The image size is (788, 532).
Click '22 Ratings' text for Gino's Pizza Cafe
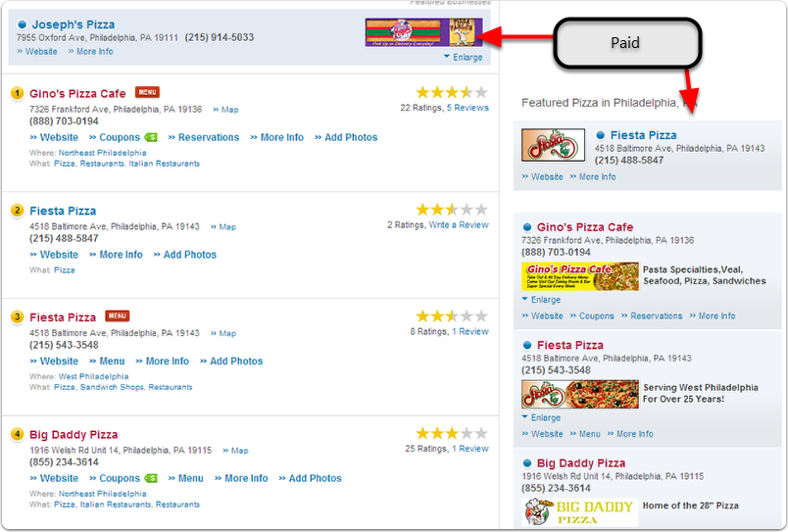click(x=421, y=108)
